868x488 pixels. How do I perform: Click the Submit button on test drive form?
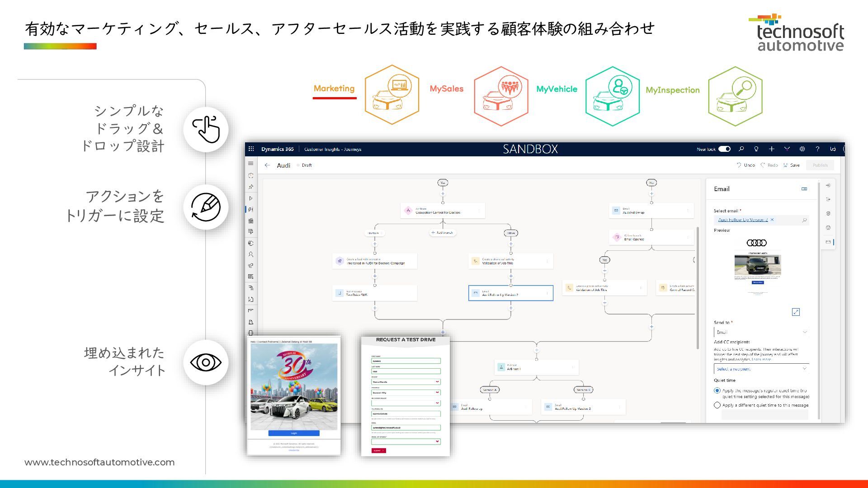378,450
